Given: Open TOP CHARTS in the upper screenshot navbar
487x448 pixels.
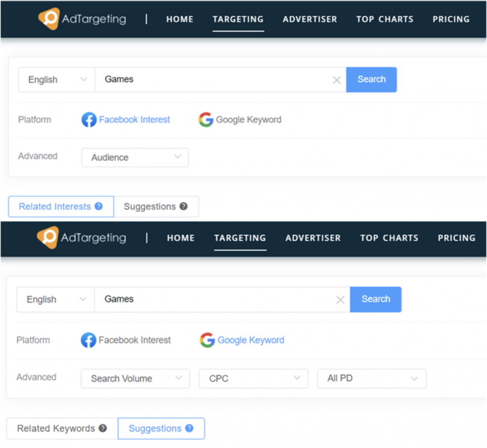Looking at the screenshot, I should coord(385,19).
